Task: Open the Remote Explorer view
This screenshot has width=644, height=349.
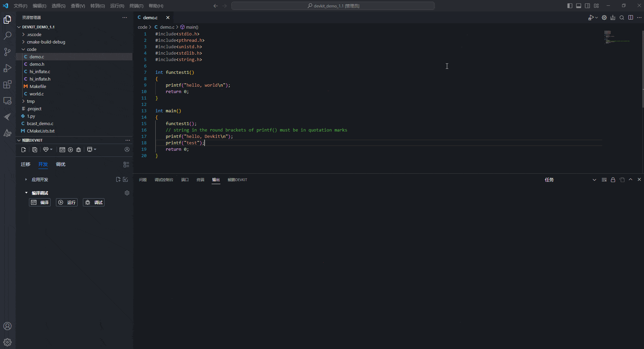Action: tap(7, 100)
